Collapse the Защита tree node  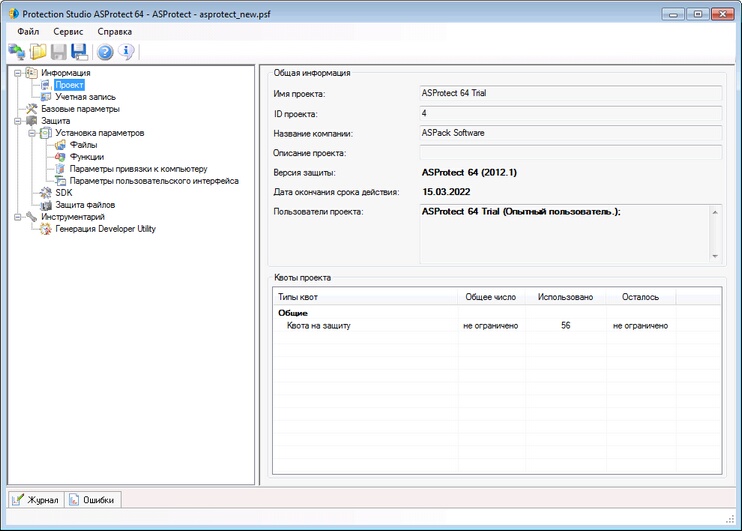coord(18,121)
